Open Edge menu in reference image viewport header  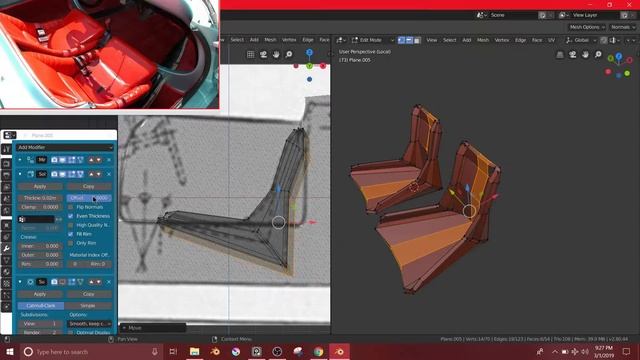point(308,40)
